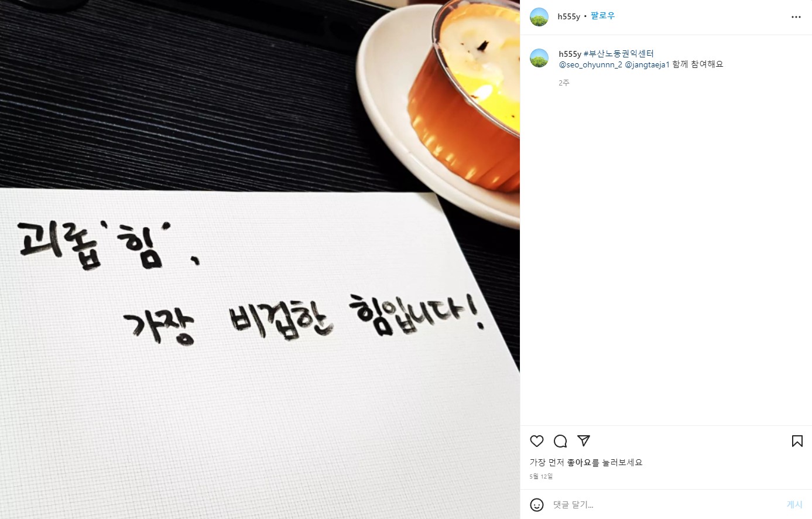
Task: Open emoji picker in comment box
Action: [536, 504]
